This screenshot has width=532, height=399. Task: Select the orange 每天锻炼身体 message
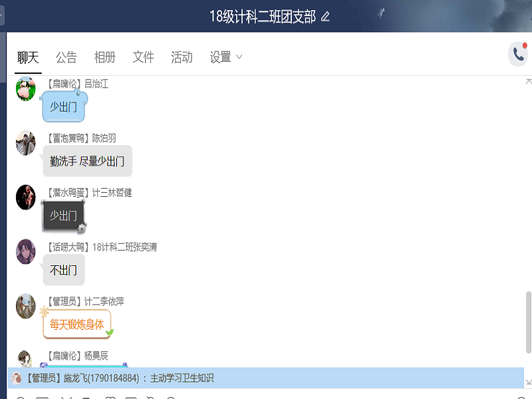[76, 325]
